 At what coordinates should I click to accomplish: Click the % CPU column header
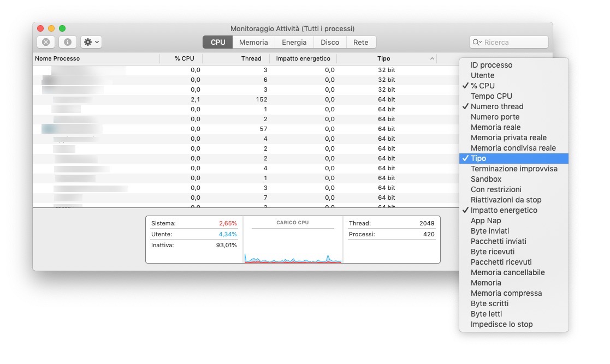coord(184,58)
